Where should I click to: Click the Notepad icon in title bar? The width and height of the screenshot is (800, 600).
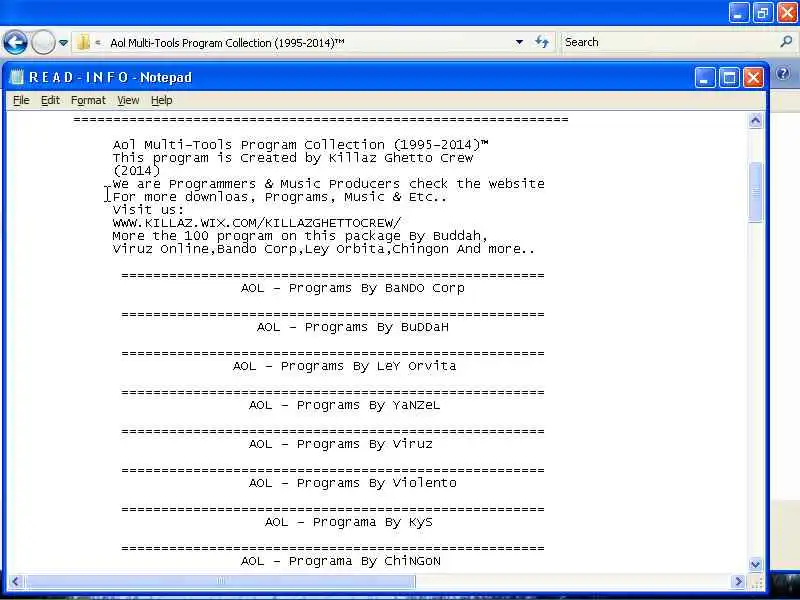click(x=17, y=78)
